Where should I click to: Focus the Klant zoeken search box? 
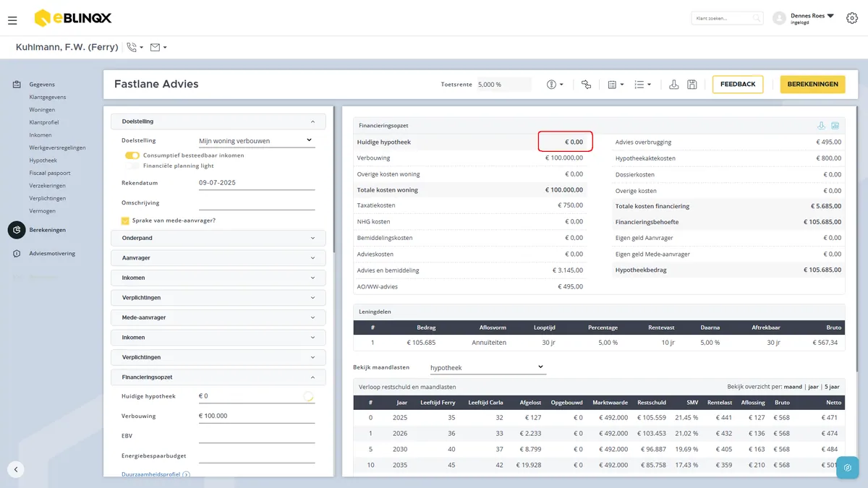pyautogui.click(x=727, y=18)
